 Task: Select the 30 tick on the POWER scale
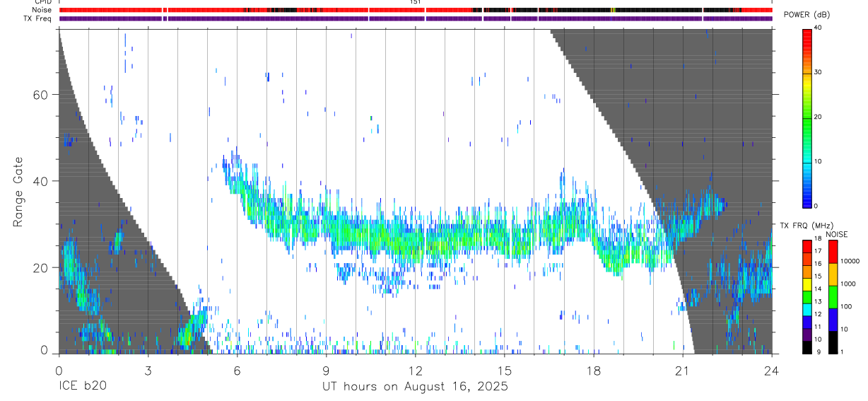tap(819, 73)
